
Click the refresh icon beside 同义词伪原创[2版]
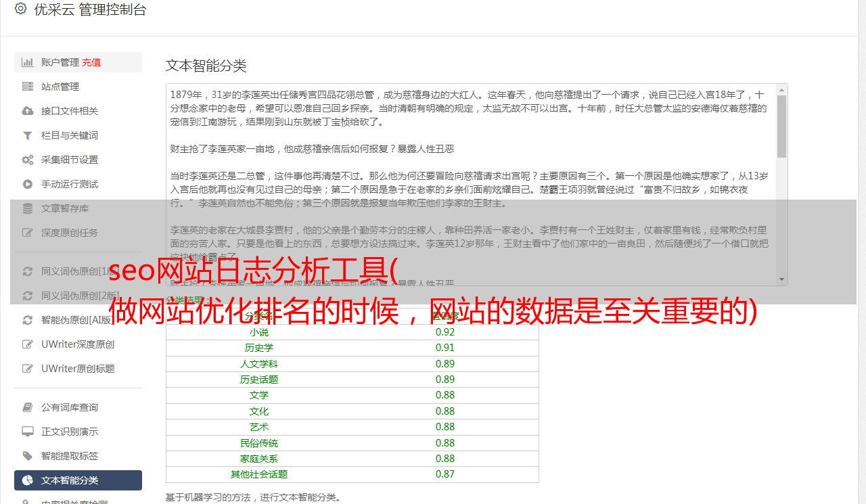[28, 296]
